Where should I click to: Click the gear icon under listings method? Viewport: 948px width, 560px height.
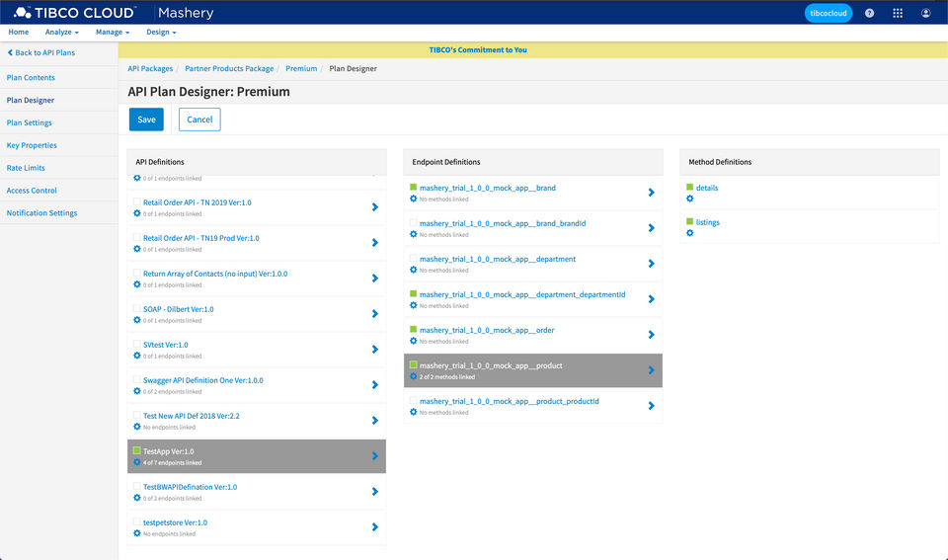(x=690, y=233)
